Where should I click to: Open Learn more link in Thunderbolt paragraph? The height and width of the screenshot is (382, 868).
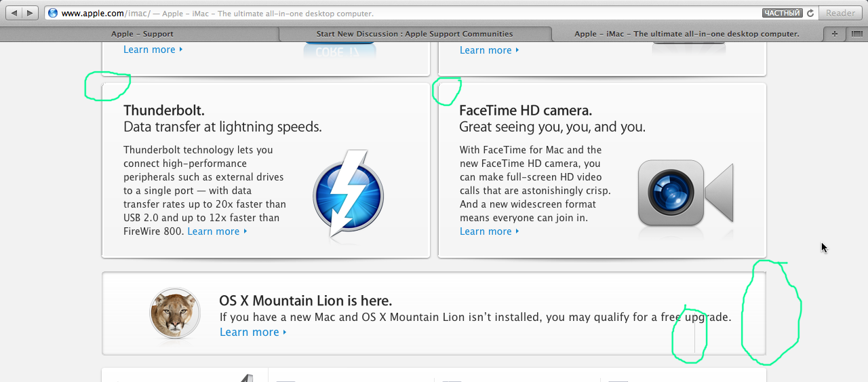217,231
